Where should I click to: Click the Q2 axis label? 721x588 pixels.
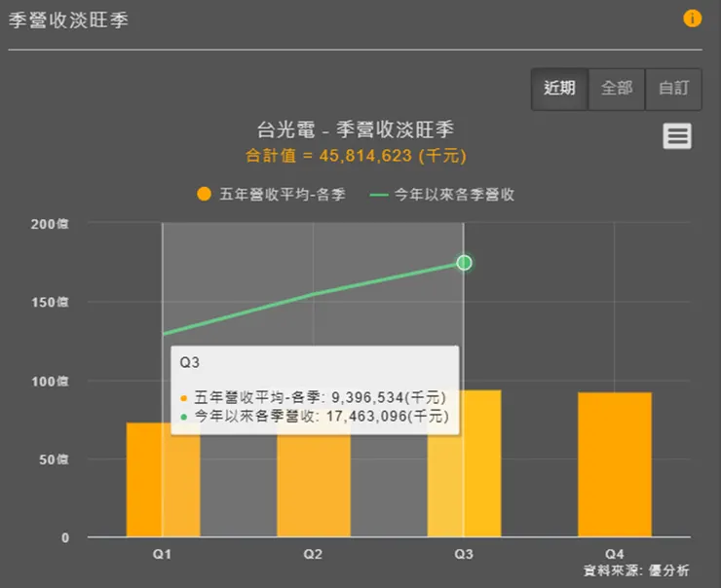coord(313,554)
